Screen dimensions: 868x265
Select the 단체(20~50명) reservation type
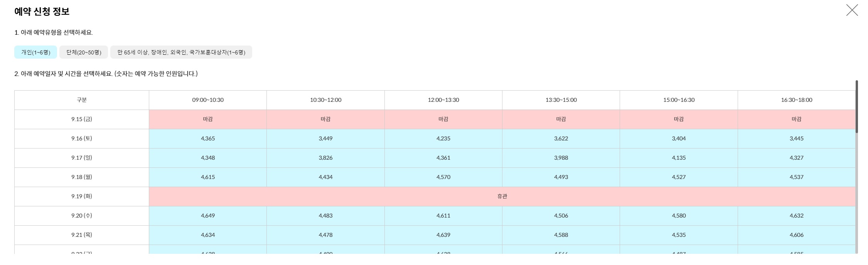pyautogui.click(x=84, y=52)
